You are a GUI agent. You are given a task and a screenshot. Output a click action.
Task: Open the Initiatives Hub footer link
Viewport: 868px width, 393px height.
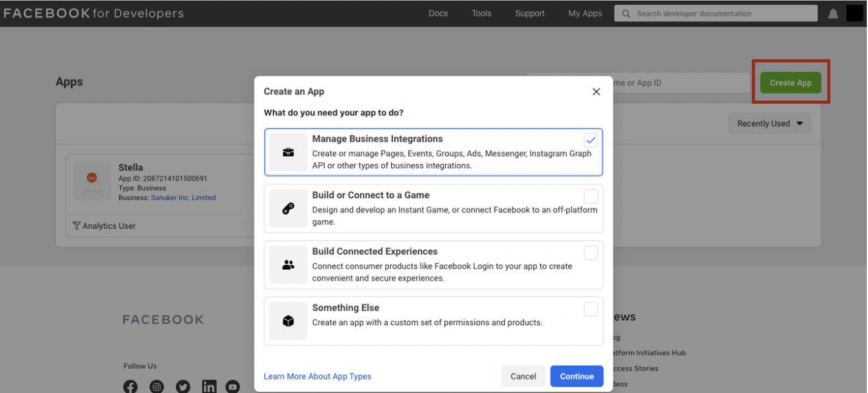coord(648,353)
